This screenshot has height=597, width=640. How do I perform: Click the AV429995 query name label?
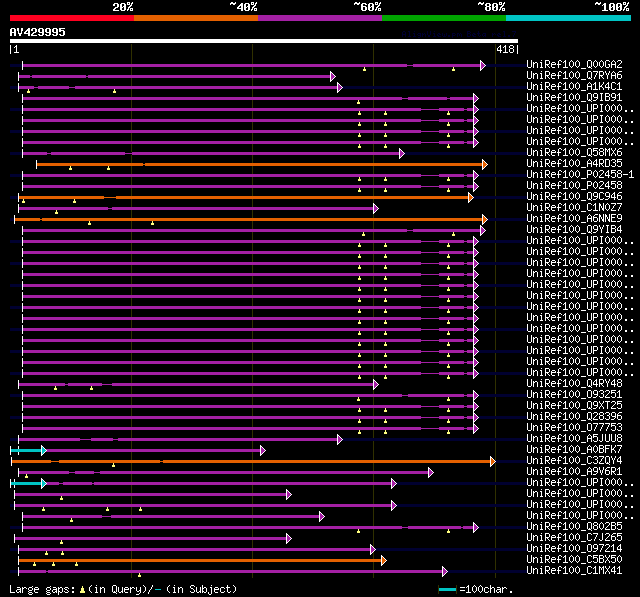tap(38, 32)
